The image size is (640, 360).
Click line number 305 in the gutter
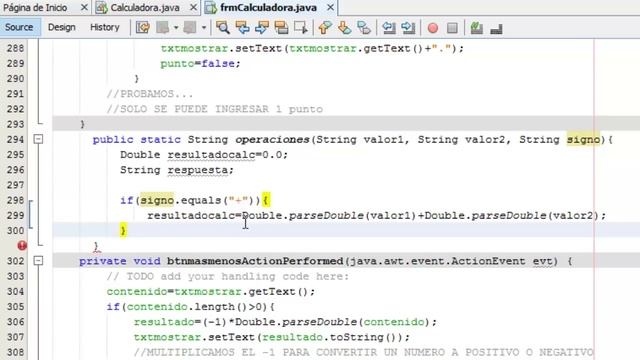coord(15,307)
